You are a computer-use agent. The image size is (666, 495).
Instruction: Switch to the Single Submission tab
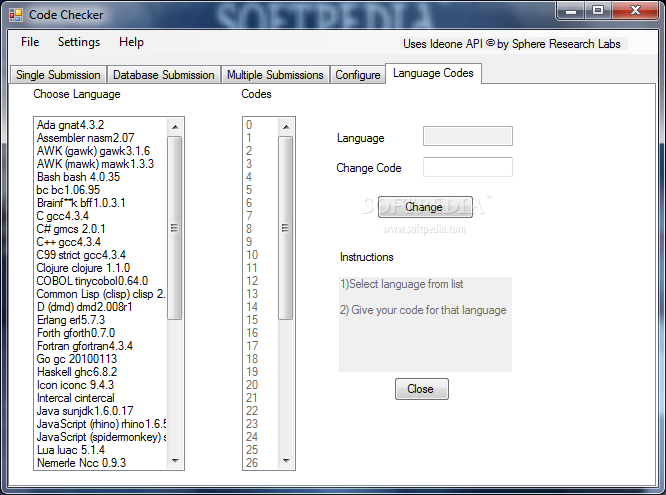click(x=58, y=75)
